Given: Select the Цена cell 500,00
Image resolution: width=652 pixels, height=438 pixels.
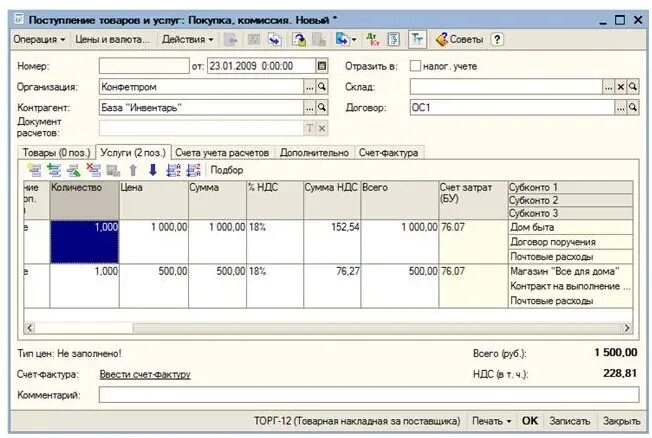Looking at the screenshot, I should coord(154,286).
